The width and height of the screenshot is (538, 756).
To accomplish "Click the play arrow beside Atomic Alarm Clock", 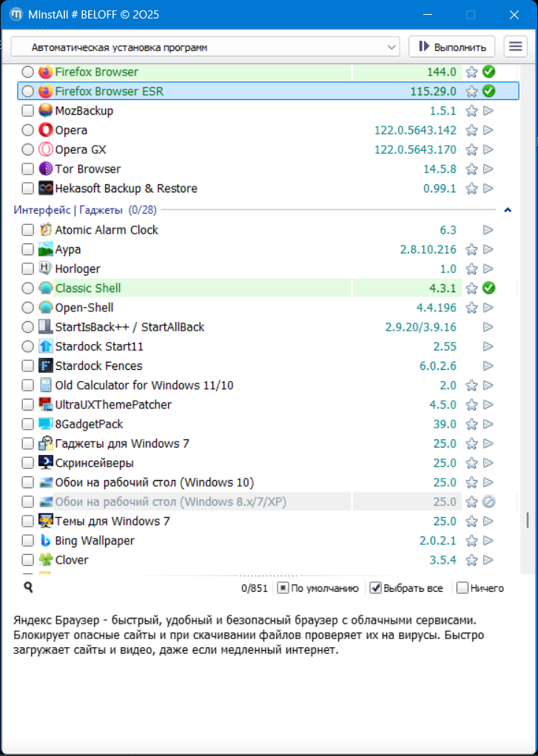I will coord(488,230).
